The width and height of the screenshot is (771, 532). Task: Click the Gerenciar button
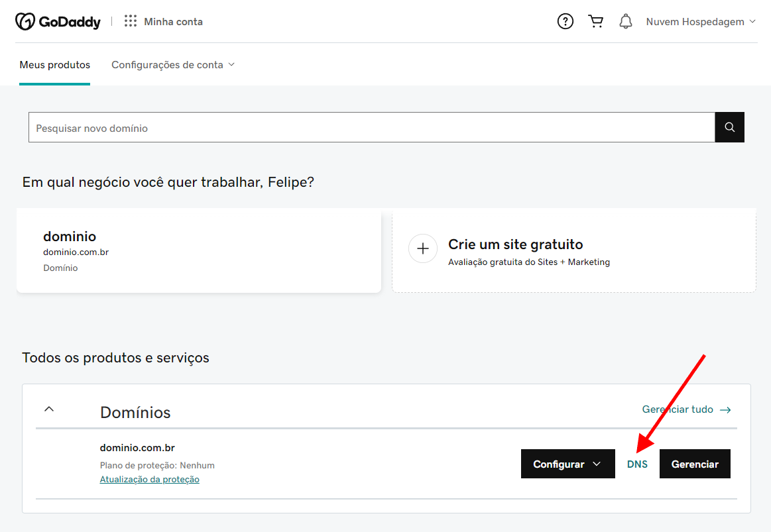point(695,464)
